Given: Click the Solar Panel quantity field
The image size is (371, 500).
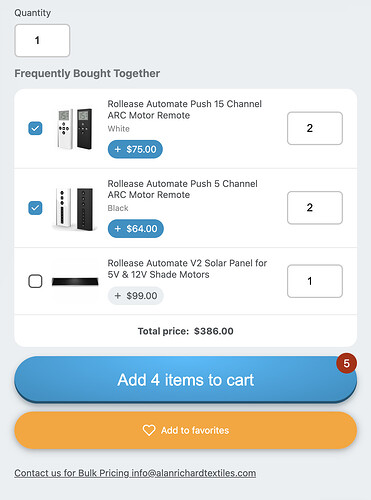Looking at the screenshot, I should [x=315, y=281].
